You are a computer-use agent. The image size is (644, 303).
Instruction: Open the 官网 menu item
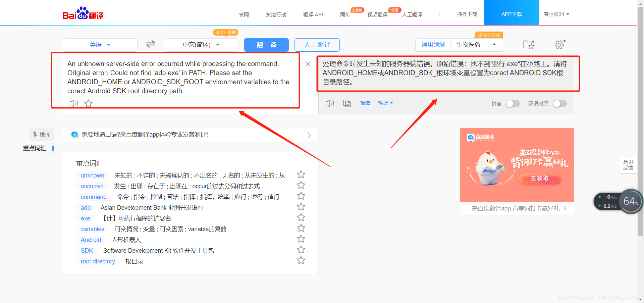tap(244, 14)
